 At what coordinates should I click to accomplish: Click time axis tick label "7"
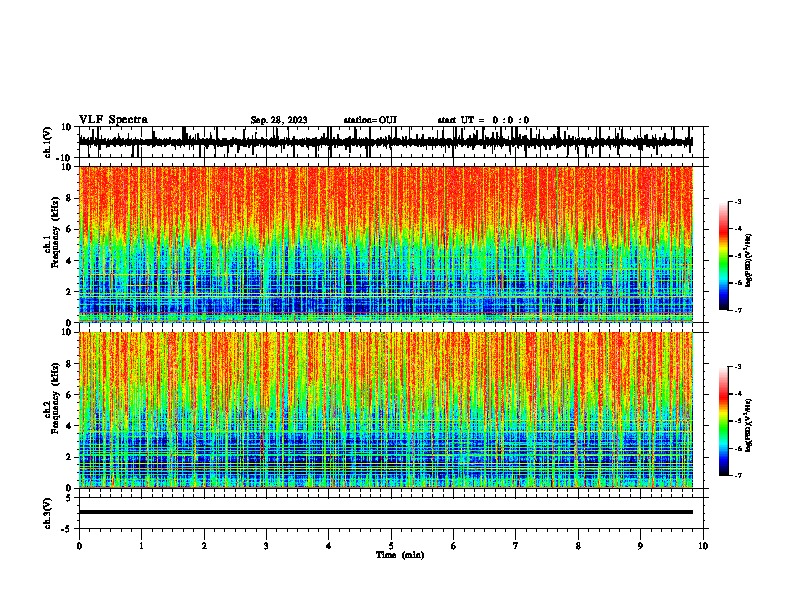coord(516,546)
